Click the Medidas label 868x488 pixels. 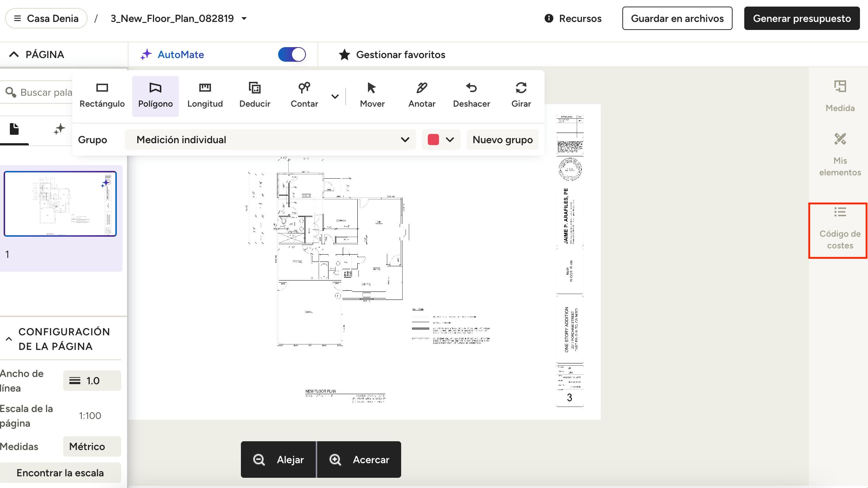19,446
